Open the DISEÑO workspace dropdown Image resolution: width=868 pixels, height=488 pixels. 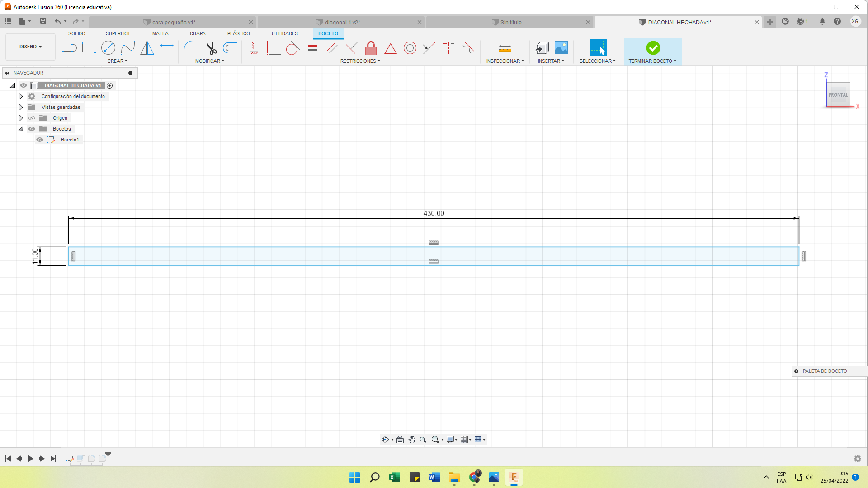click(x=30, y=47)
